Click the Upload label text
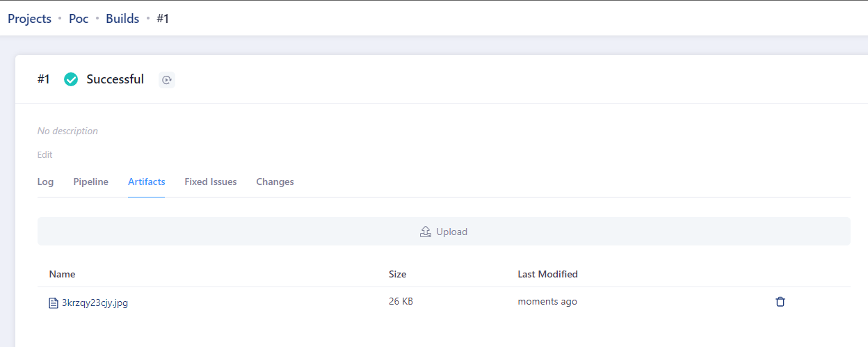This screenshot has width=868, height=347. pos(452,232)
